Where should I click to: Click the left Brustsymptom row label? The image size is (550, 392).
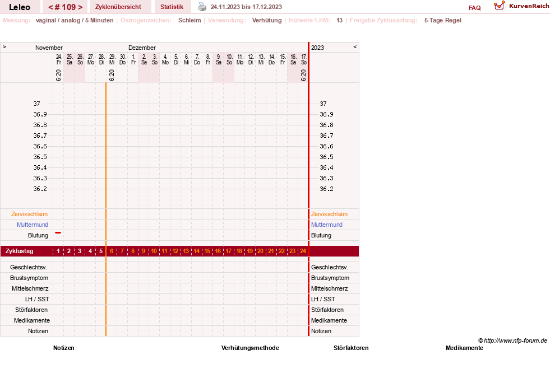[29, 278]
